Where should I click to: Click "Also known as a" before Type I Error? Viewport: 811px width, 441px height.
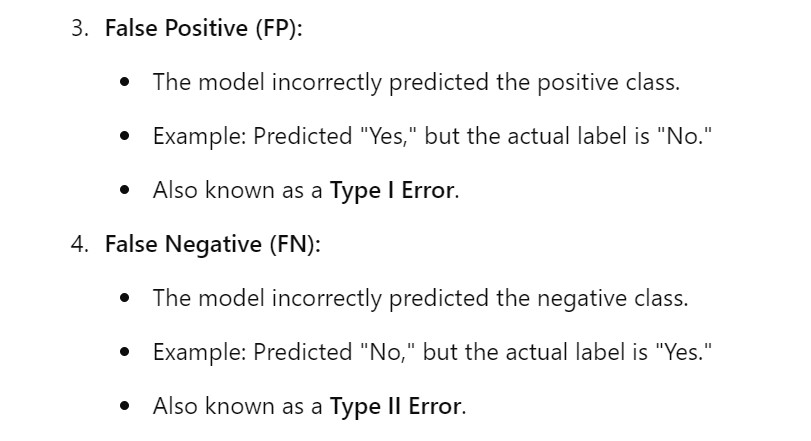tap(238, 190)
